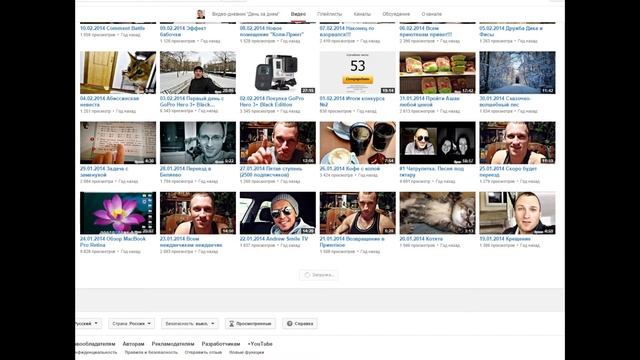Open the black-and-white glasses man thumbnail 28.01.2014

(198, 143)
